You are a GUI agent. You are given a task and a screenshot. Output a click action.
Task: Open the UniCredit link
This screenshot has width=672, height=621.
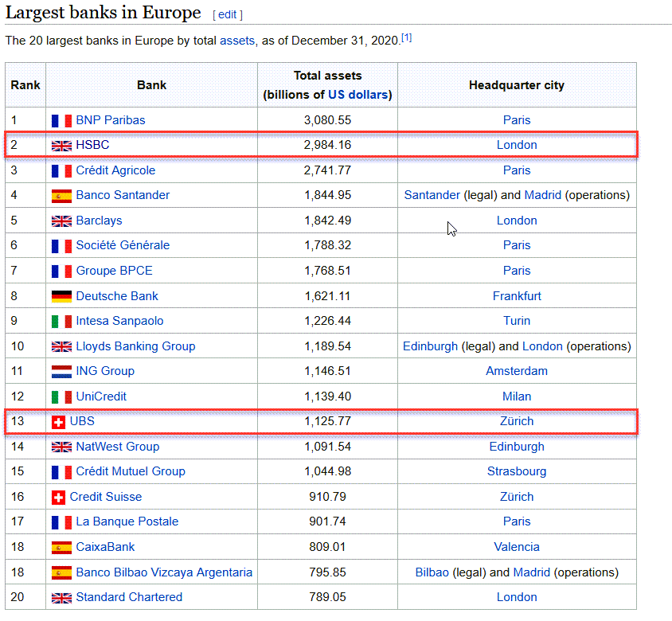[x=101, y=396]
